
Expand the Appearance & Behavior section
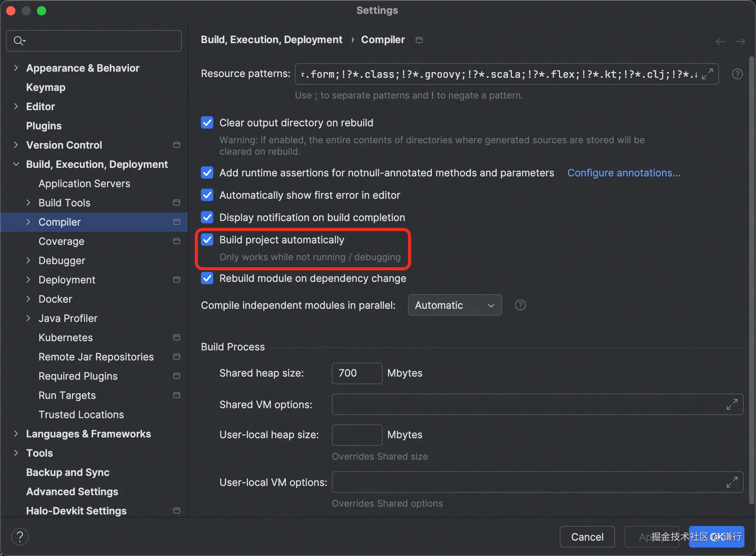16,68
